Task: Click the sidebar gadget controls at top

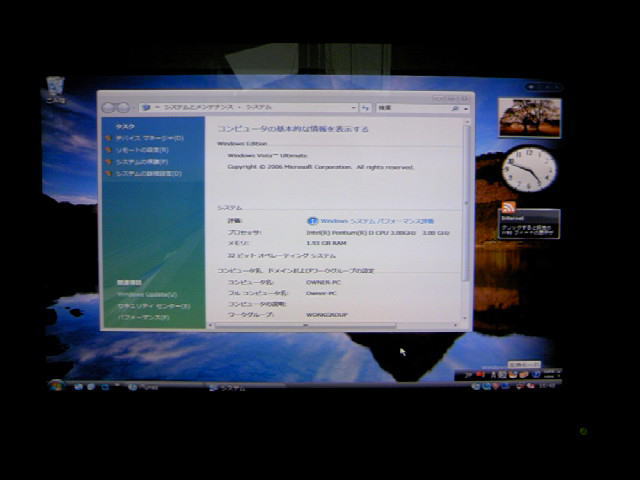Action: pyautogui.click(x=543, y=87)
